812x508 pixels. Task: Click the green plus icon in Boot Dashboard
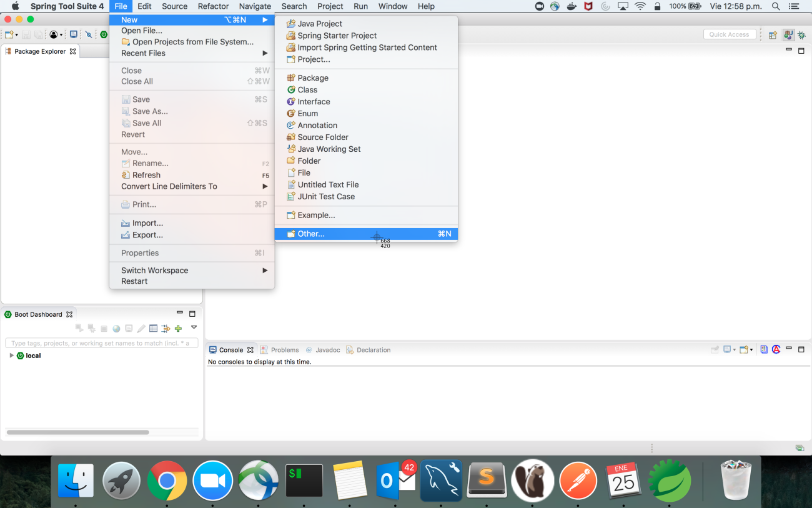point(178,329)
